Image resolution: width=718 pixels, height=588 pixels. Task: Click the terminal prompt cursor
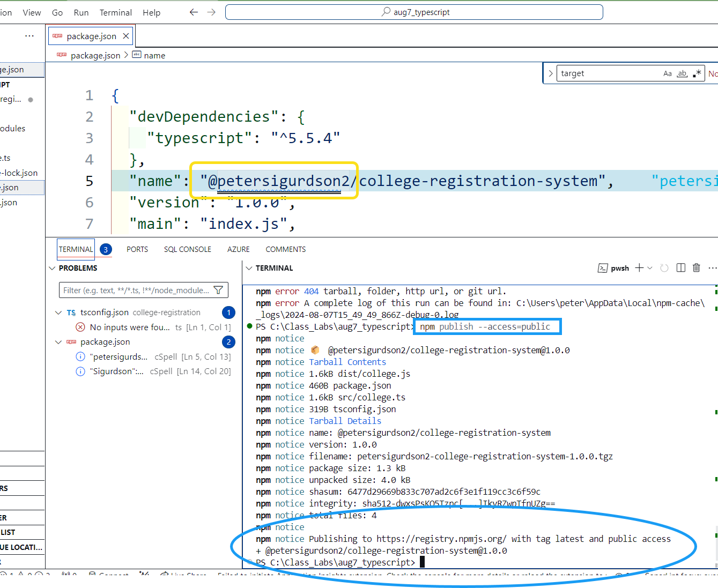pos(422,562)
